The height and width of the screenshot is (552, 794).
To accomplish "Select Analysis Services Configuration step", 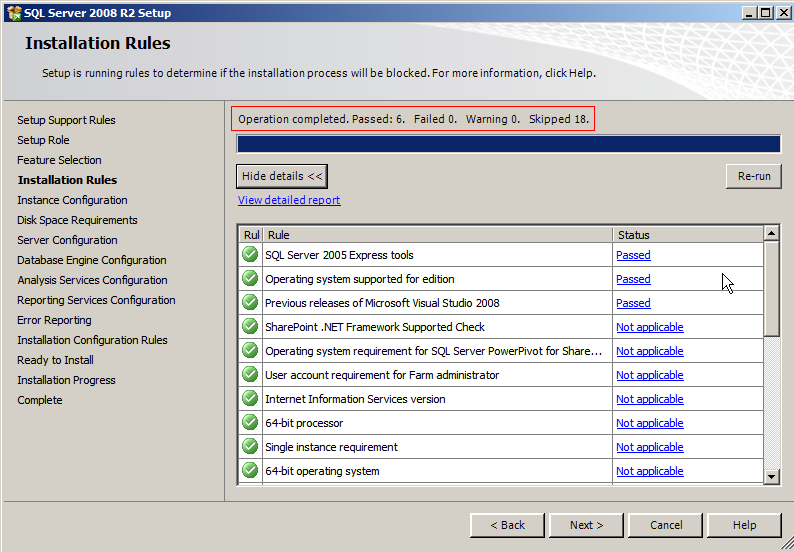I will tap(92, 280).
